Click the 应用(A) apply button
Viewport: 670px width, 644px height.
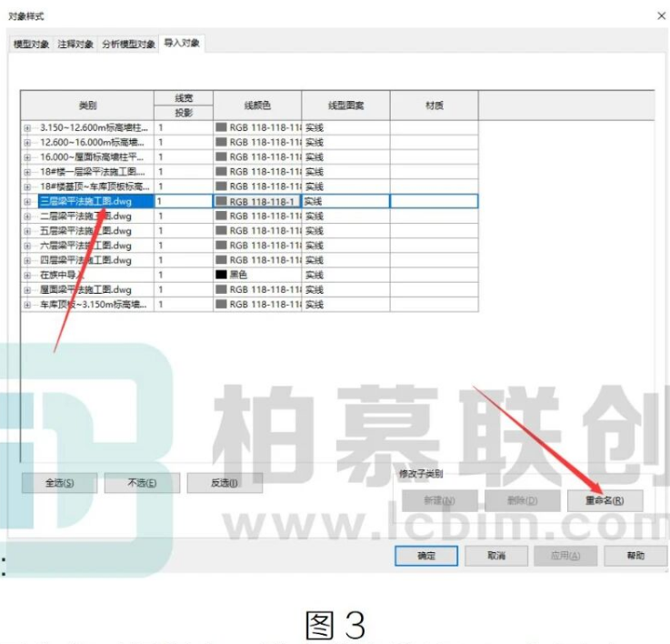click(565, 556)
